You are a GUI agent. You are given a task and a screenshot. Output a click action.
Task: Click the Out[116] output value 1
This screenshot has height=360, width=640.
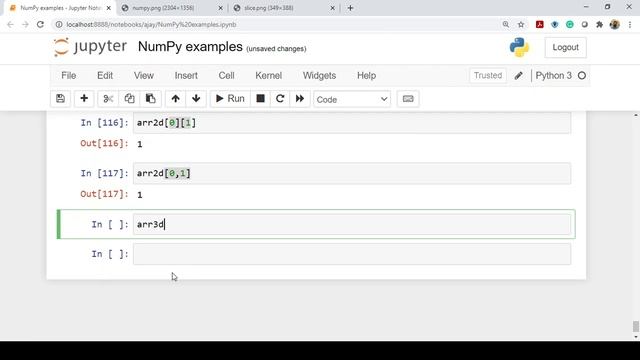[x=140, y=144]
